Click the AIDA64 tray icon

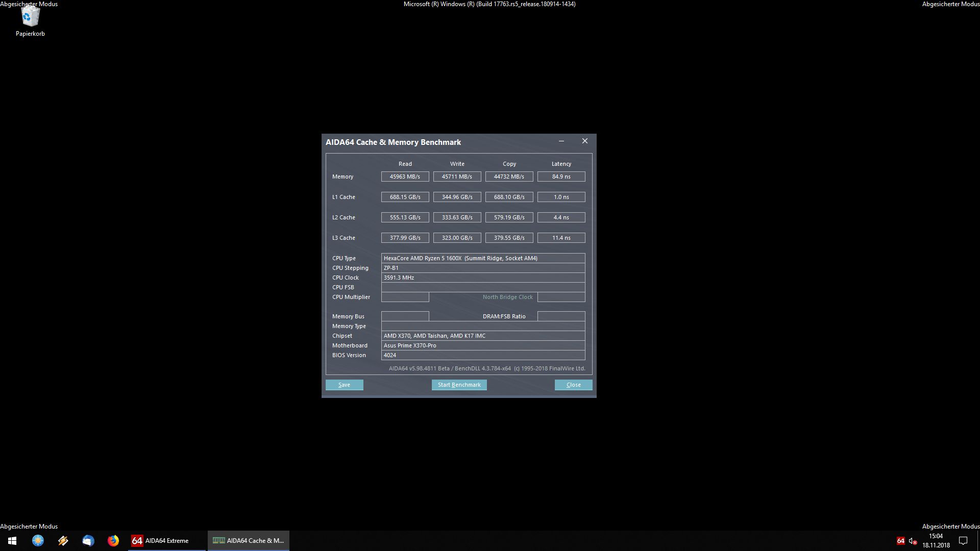click(900, 541)
